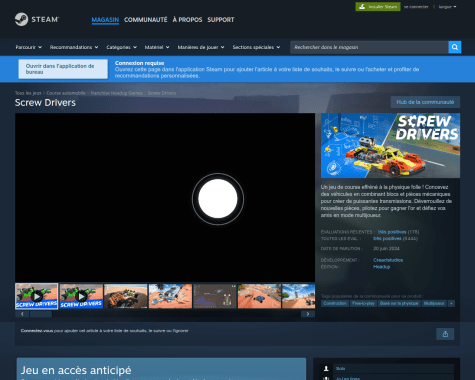Click the Jeu en accès anticipé heading
Screen dimensions: 475x380
[x=76, y=370]
